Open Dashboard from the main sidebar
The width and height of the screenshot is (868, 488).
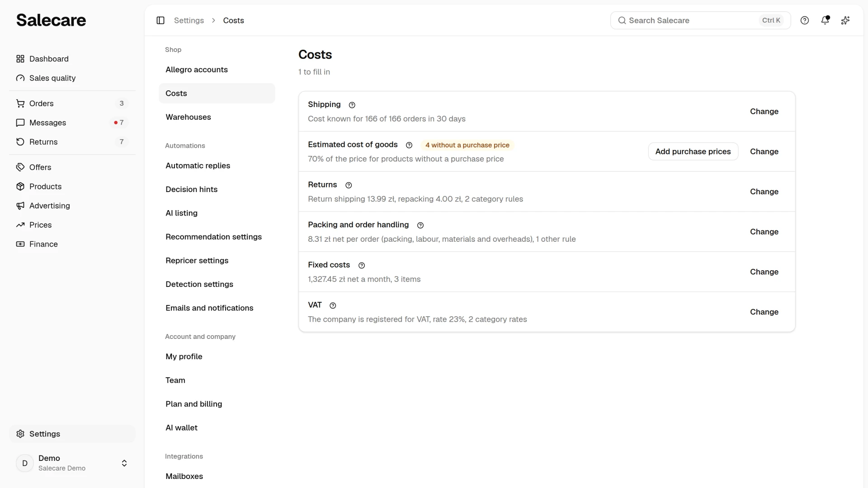click(72, 59)
